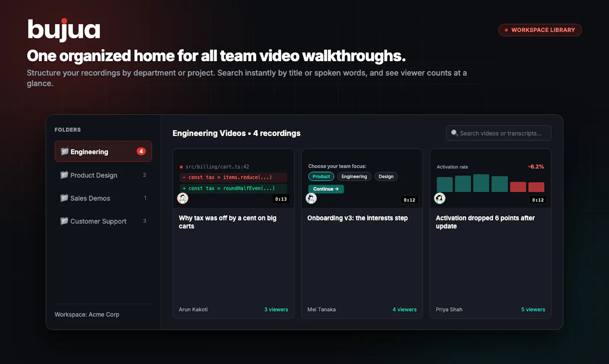Image resolution: width=609 pixels, height=364 pixels.
Task: Click the 5 viewers count
Action: pos(533,309)
